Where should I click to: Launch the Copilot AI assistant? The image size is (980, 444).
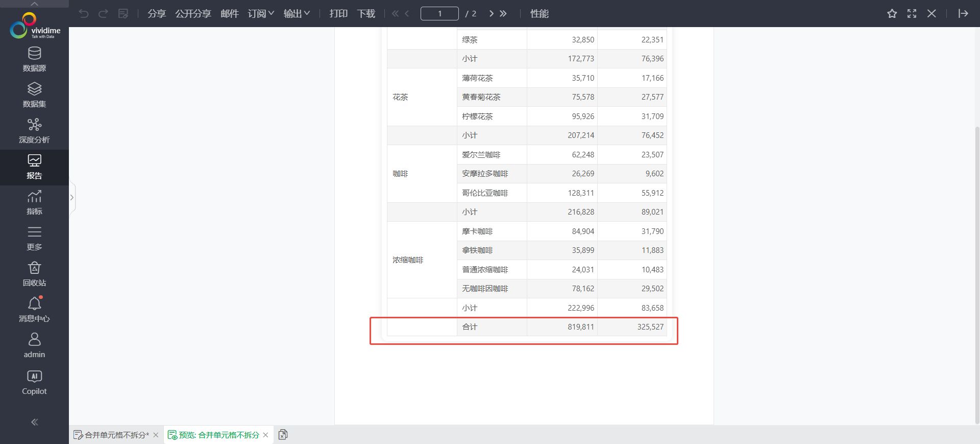tap(34, 383)
